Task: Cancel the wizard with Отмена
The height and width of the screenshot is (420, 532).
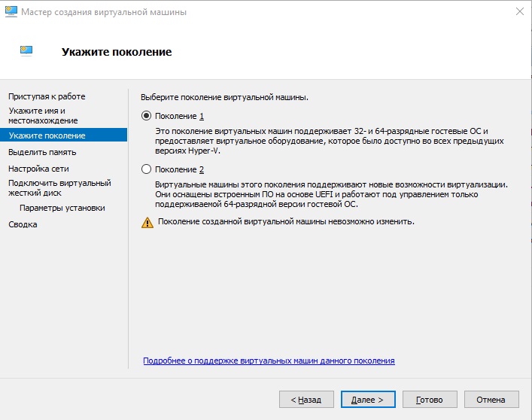Action: point(491,399)
